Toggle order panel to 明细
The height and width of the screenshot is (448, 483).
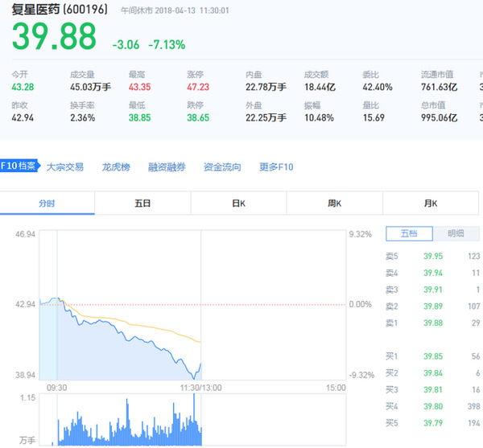pyautogui.click(x=456, y=234)
